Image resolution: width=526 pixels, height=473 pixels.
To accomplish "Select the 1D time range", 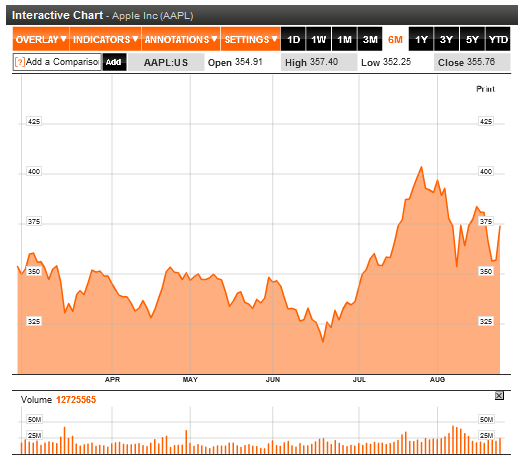I will 293,40.
